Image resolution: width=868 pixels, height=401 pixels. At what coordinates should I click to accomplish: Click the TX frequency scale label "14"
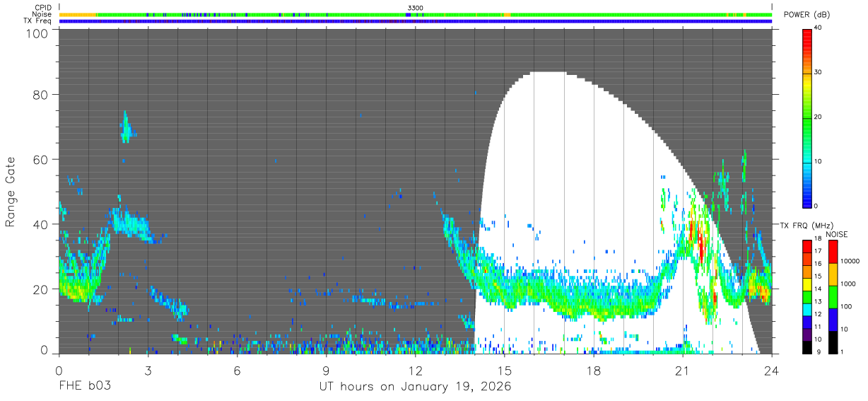(819, 289)
